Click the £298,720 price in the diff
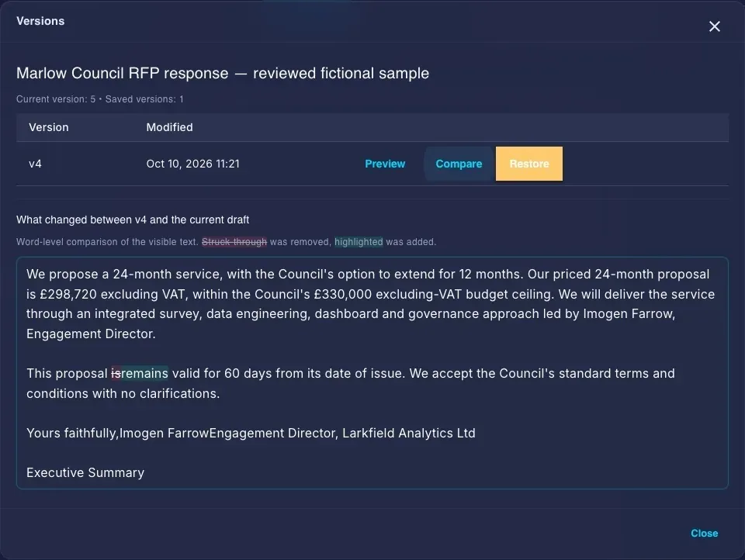This screenshot has height=560, width=745. click(68, 294)
